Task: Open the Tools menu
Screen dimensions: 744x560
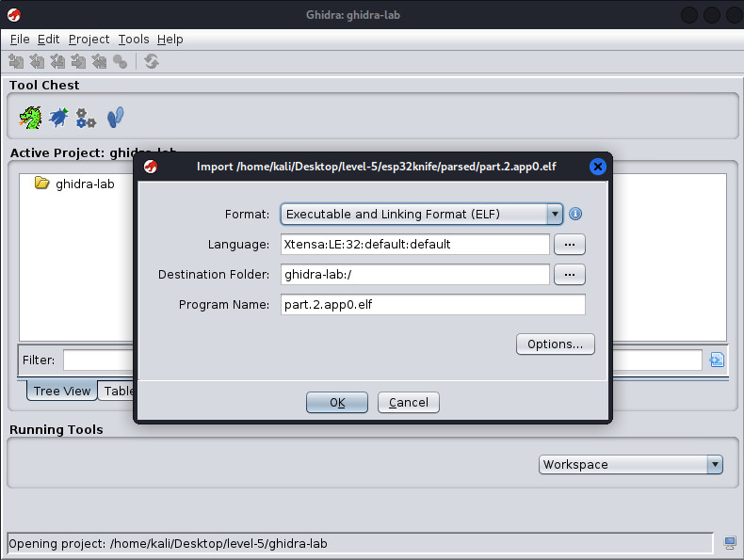Action: (134, 40)
